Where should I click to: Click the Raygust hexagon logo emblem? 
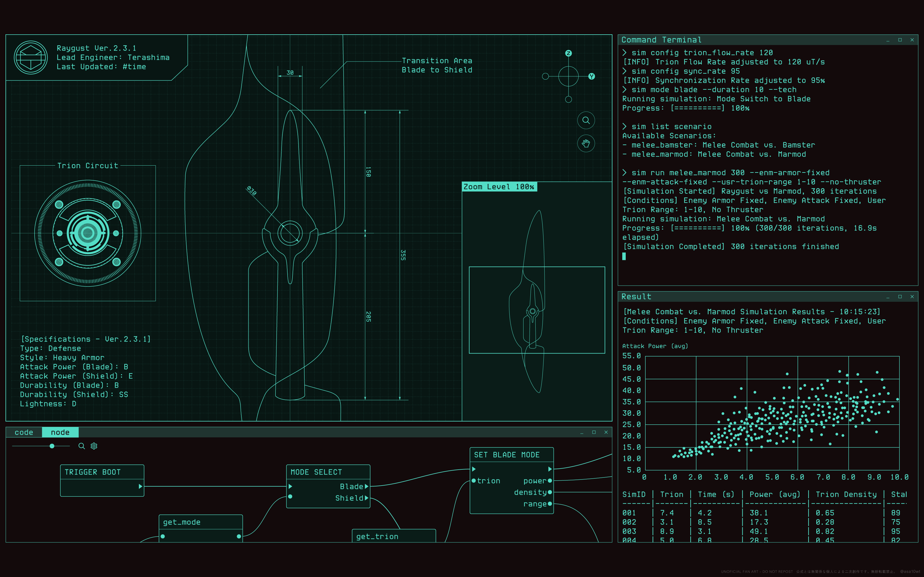click(x=31, y=58)
